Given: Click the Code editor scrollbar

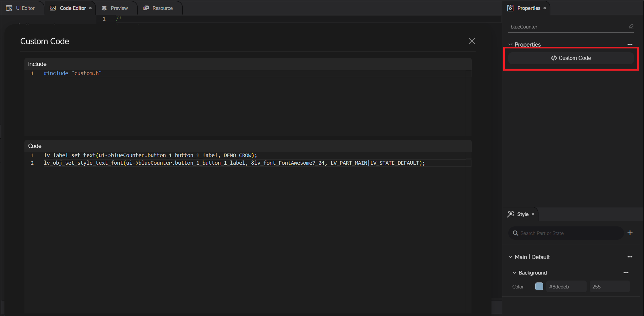Looking at the screenshot, I should pos(469,232).
